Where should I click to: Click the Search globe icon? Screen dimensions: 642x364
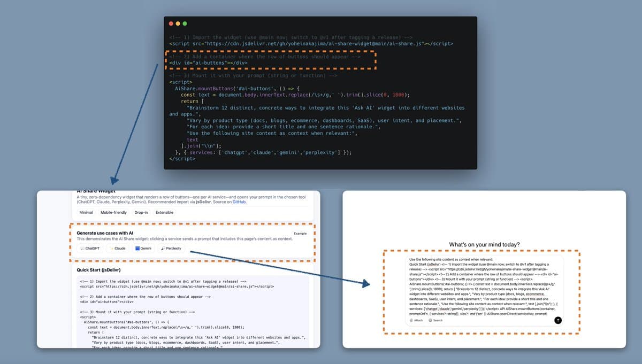[x=431, y=320]
